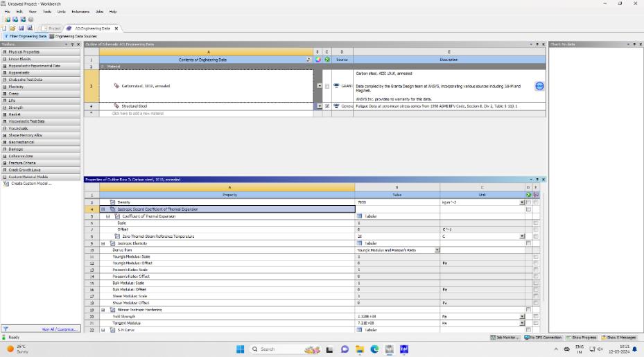Toggle column C checkbox for Structural Steel
The height and width of the screenshot is (357, 644).
coord(327,106)
